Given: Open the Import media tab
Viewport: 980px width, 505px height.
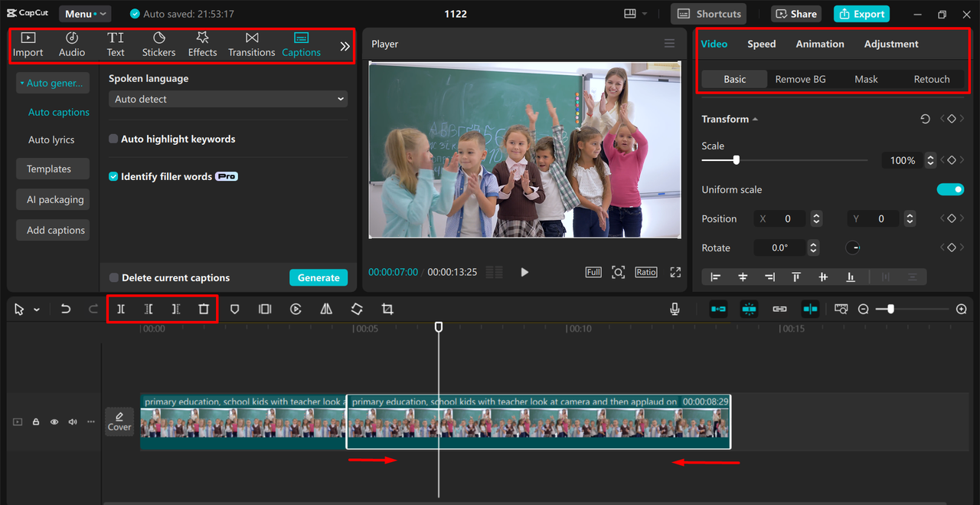Looking at the screenshot, I should pos(28,44).
